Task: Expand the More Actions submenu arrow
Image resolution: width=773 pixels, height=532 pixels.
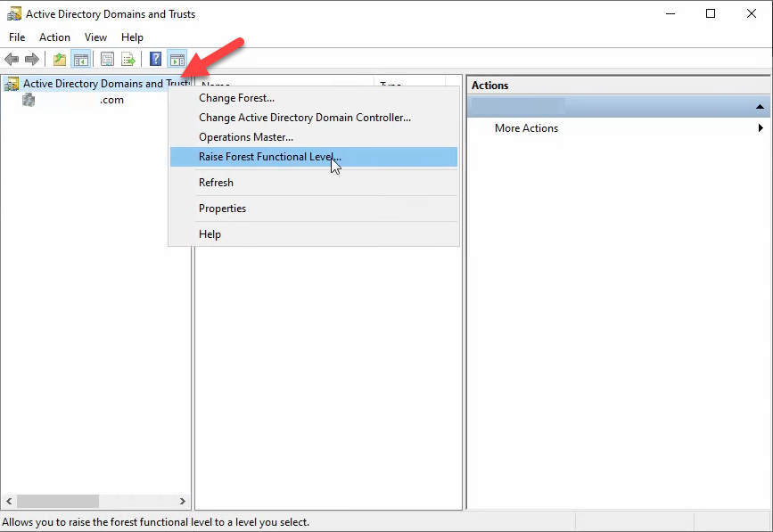Action: (x=761, y=128)
